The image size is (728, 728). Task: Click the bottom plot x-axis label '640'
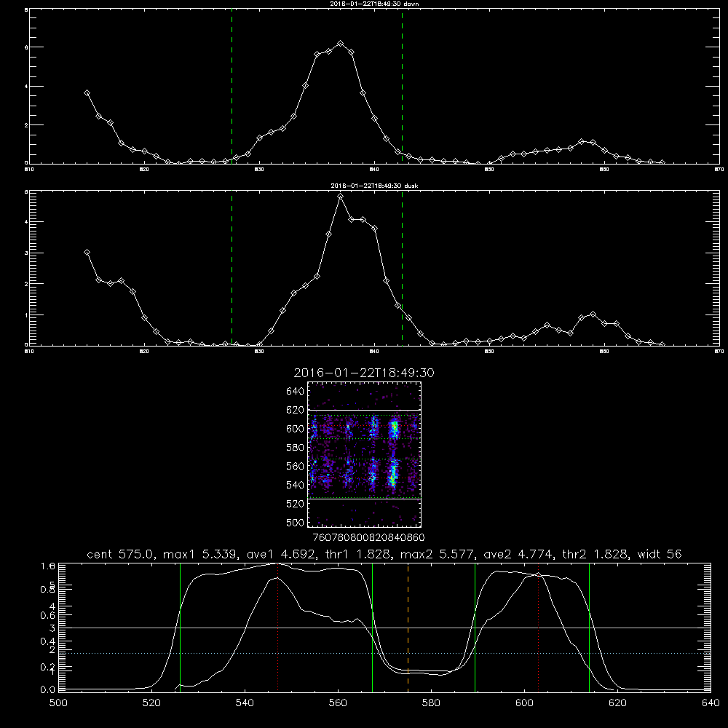point(711,703)
